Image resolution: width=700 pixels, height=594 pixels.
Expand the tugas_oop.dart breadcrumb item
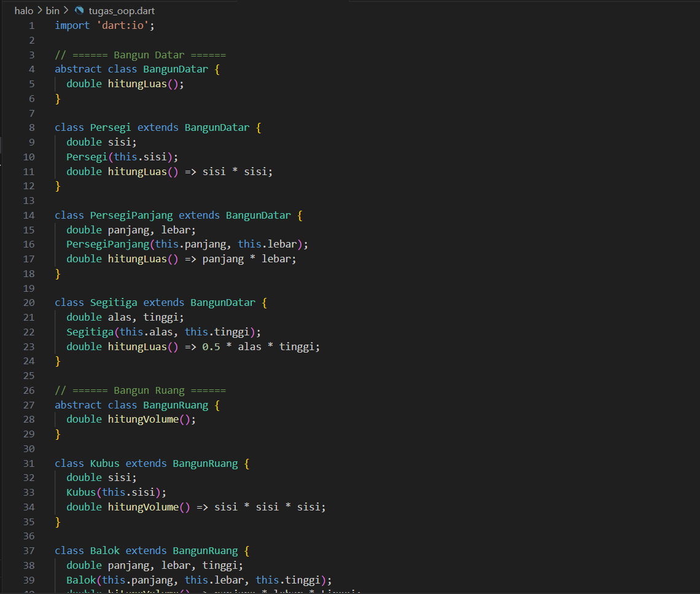pos(122,11)
